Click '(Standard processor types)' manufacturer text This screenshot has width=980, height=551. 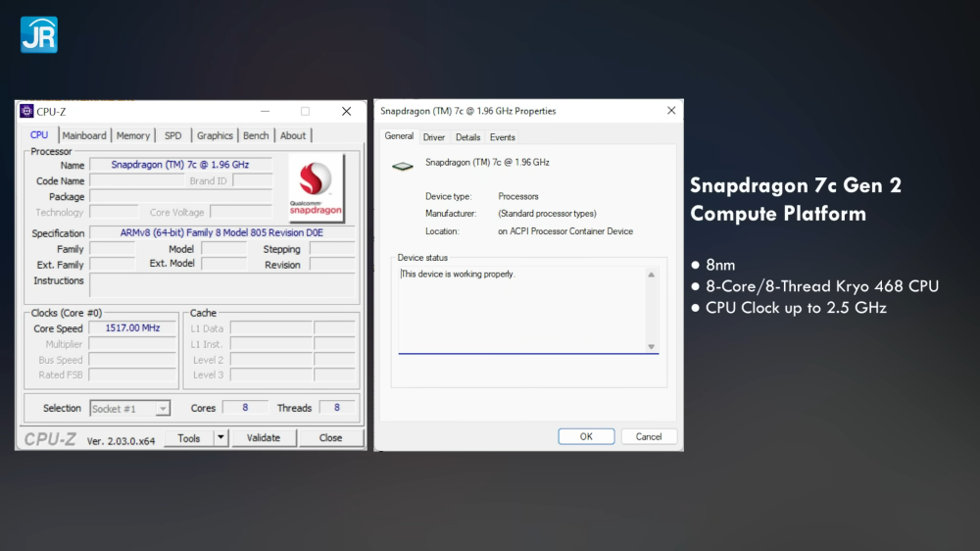[547, 214]
